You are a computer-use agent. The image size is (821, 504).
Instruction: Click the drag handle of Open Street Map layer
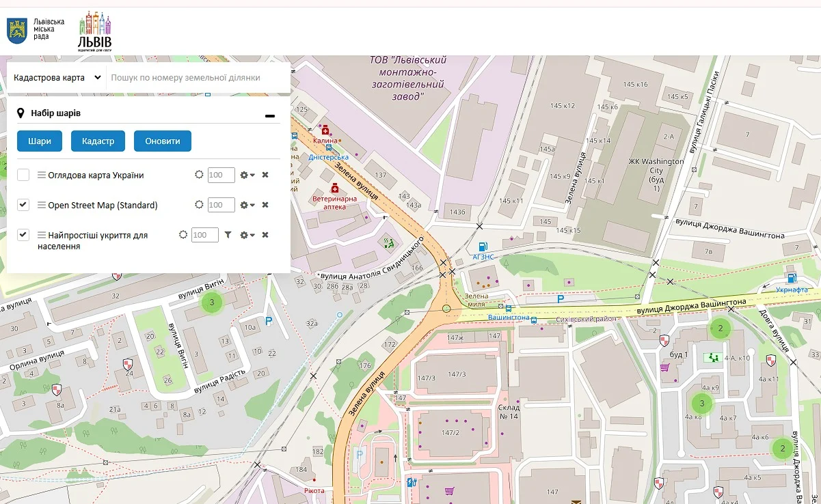[42, 206]
